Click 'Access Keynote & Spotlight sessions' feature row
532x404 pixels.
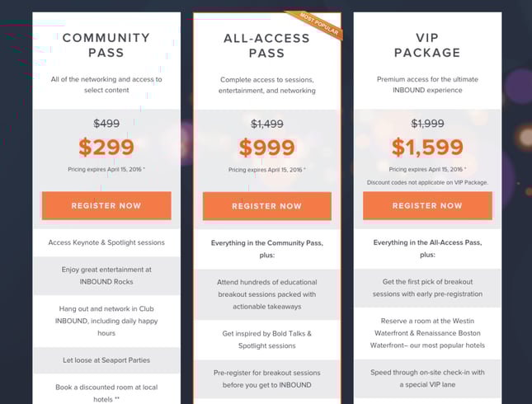(x=106, y=242)
